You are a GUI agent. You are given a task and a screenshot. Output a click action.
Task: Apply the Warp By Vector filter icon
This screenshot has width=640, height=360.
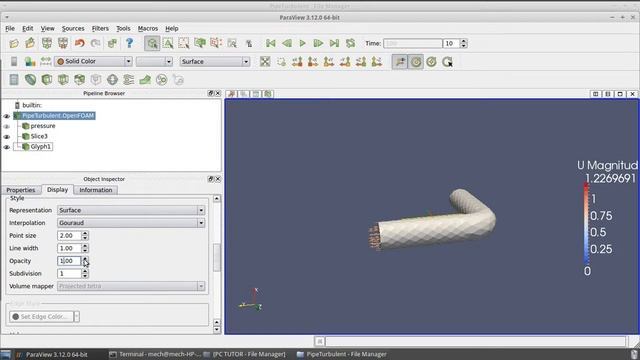[x=145, y=80]
